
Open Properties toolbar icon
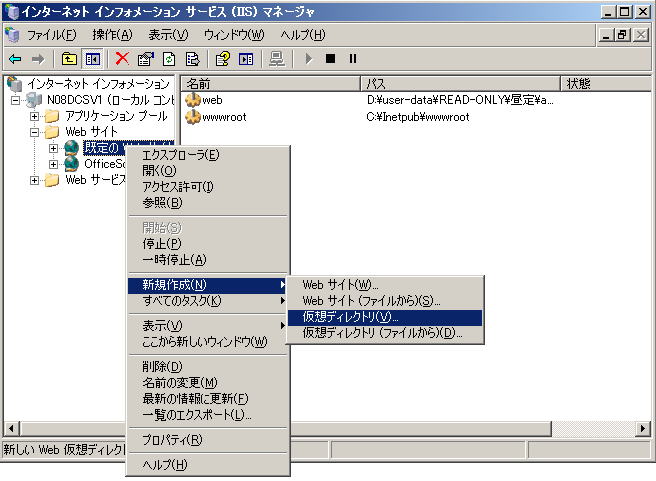pyautogui.click(x=146, y=59)
